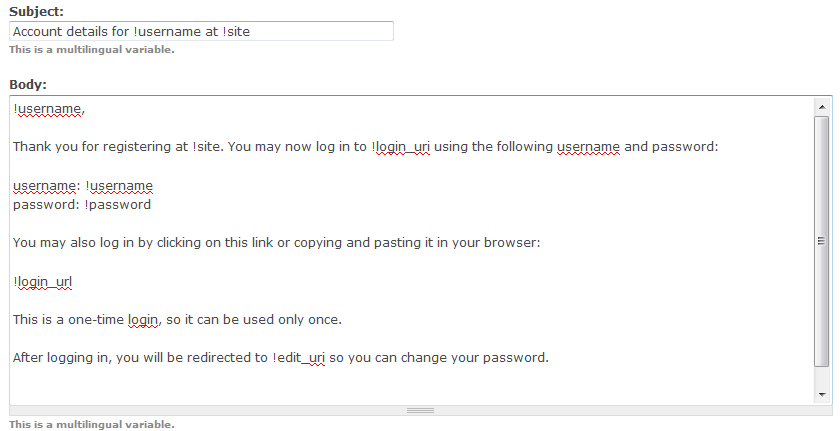The height and width of the screenshot is (431, 840).
Task: Click the "Body:" label
Action: point(28,84)
